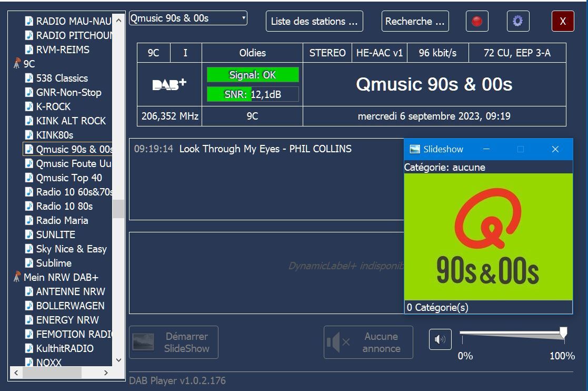
Task: Select station FEMOTION RADIO
Action: (x=74, y=334)
